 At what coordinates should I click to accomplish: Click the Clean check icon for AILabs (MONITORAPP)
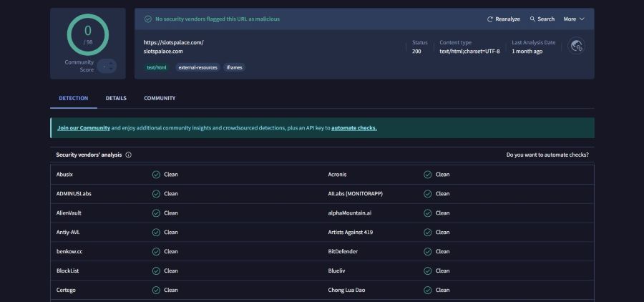[428, 194]
